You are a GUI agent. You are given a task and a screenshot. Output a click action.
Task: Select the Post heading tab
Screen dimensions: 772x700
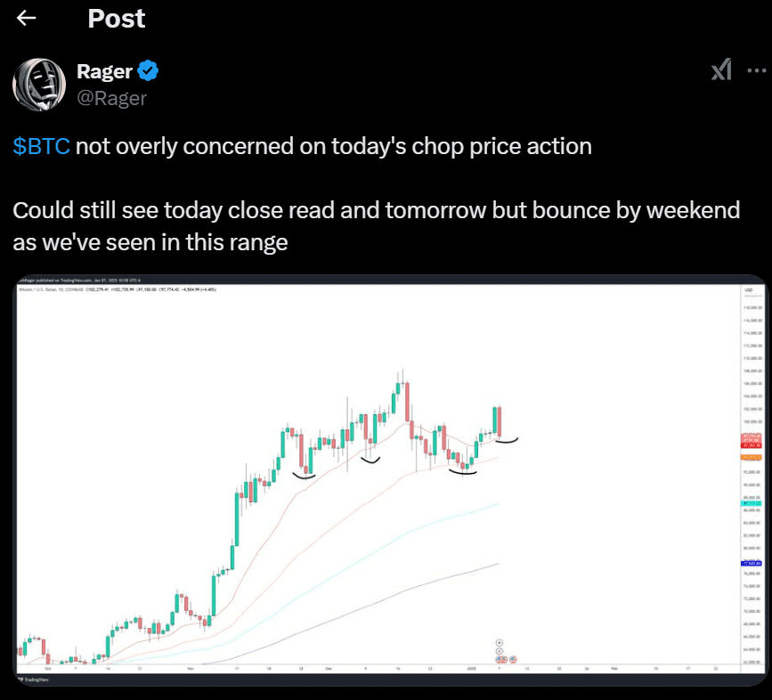(x=116, y=18)
